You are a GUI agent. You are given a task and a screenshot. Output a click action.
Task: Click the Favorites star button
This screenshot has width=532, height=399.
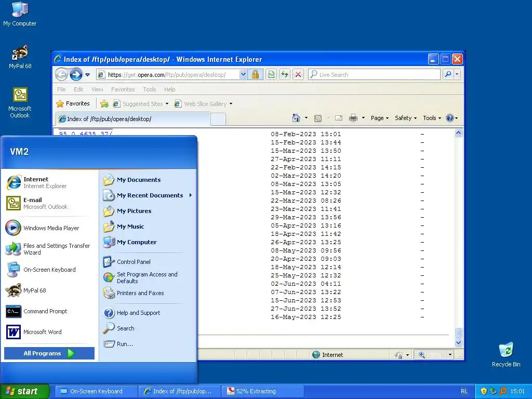pos(73,103)
